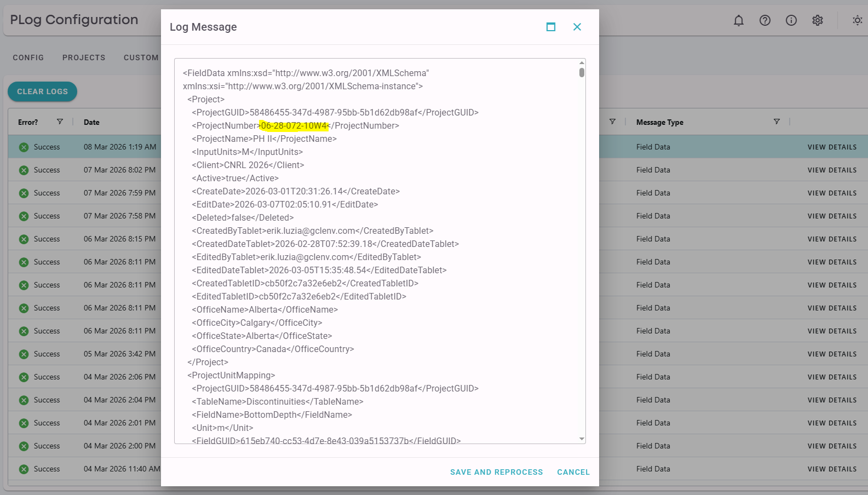Viewport: 868px width, 495px height.
Task: Click success icon for 04 Mar 2:06 PM row
Action: [24, 377]
